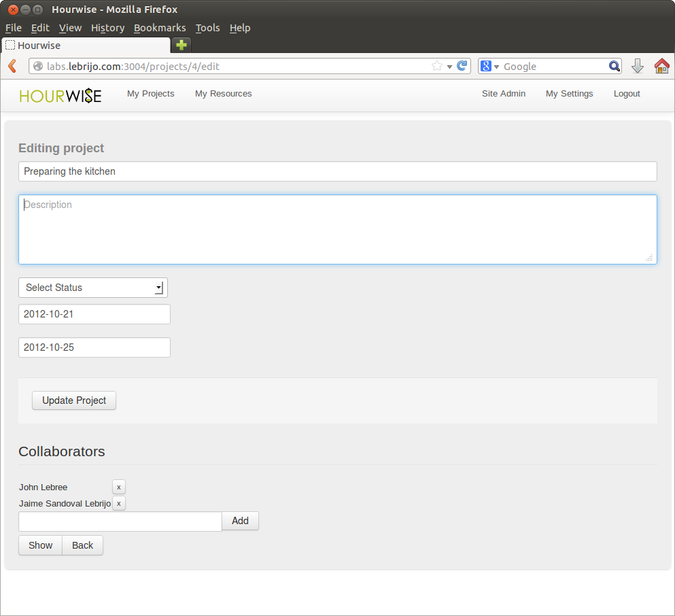The height and width of the screenshot is (616, 675).
Task: Remove collaborator Jaime Sandoval Lebrijo
Action: pyautogui.click(x=119, y=503)
